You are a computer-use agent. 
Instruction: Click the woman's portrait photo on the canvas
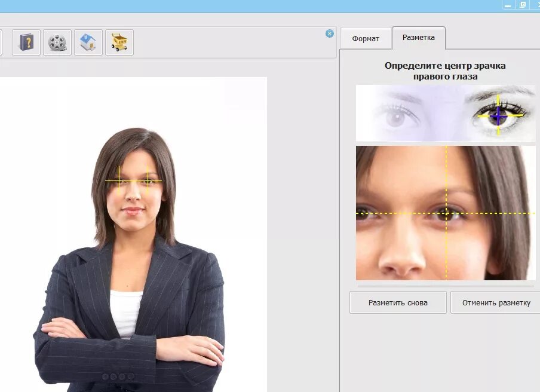pos(133,234)
